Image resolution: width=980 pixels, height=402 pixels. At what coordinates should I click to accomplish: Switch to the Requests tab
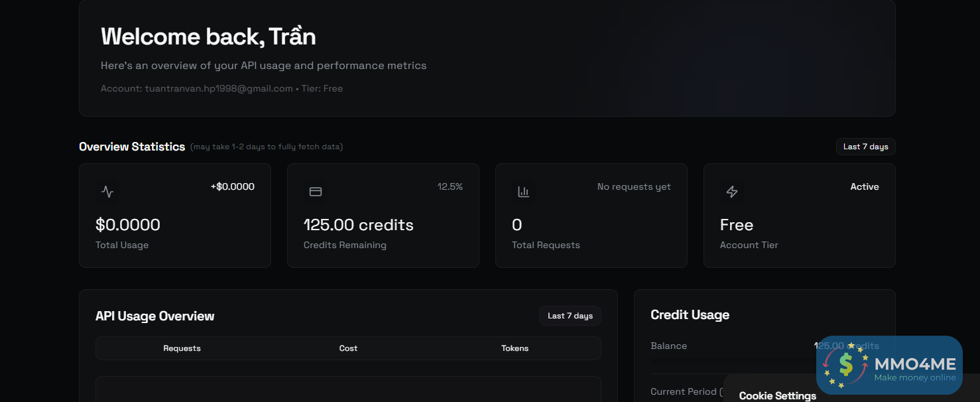[182, 348]
